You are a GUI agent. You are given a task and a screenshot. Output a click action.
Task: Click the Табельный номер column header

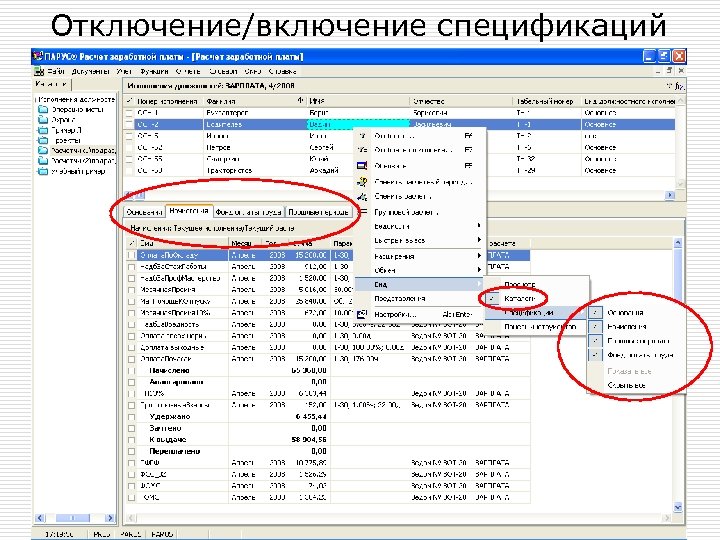[x=546, y=101]
